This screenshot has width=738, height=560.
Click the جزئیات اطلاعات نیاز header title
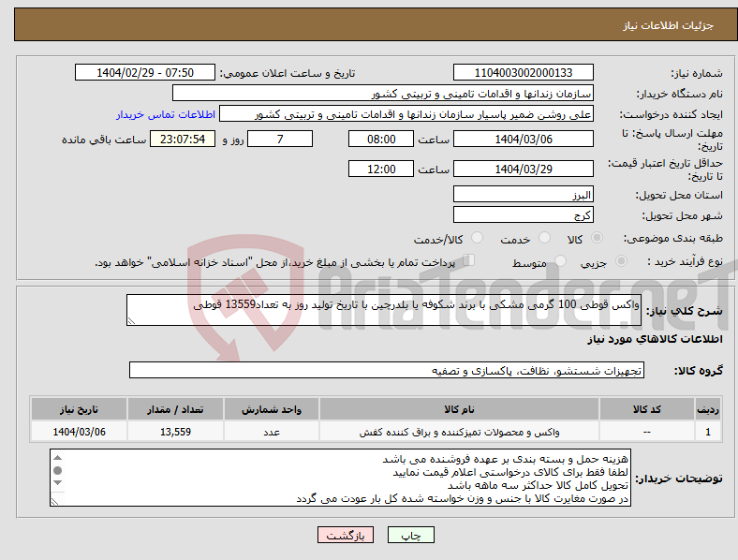click(669, 25)
